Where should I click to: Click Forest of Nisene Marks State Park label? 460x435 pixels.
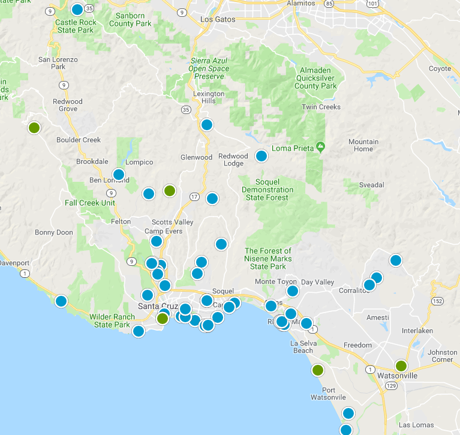[x=268, y=259]
